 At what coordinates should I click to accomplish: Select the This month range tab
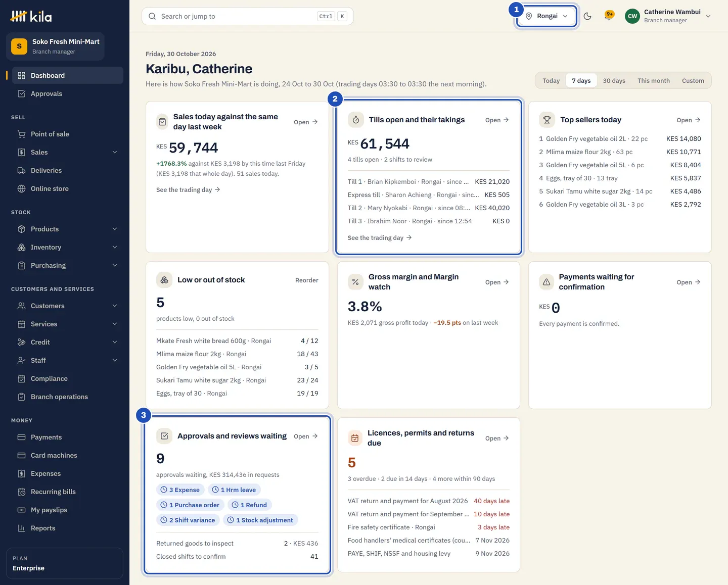(x=654, y=81)
